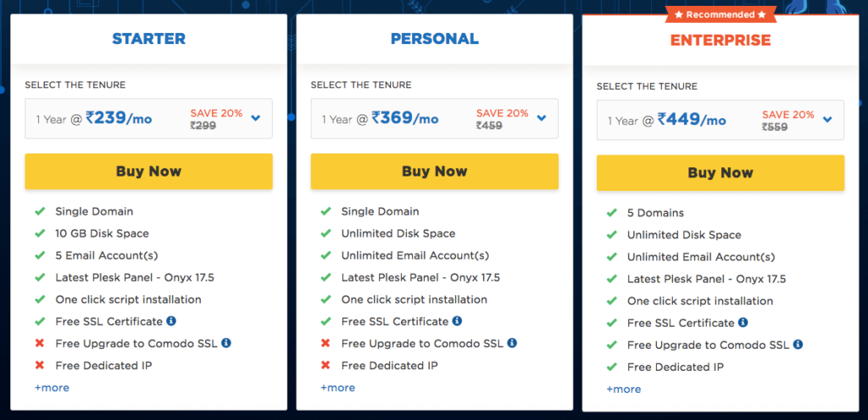Click info icon beside Enterprise Free SSL Certificate
This screenshot has width=868, height=420.
743,322
